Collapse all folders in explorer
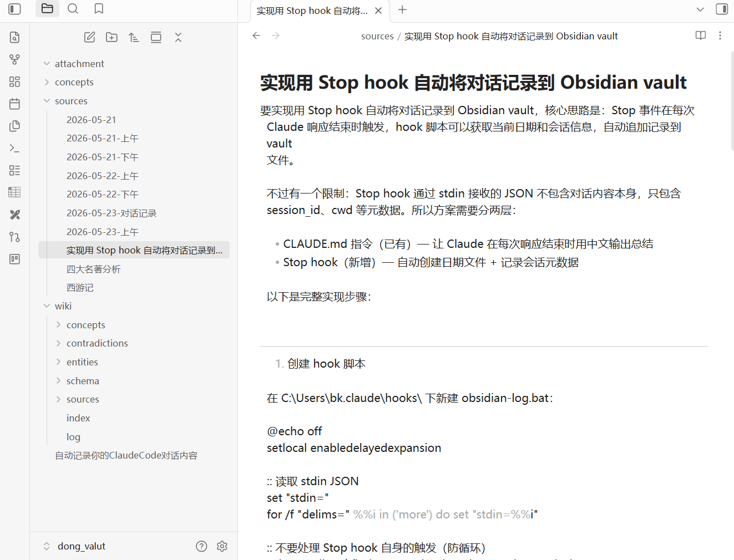The height and width of the screenshot is (560, 734). coord(178,37)
